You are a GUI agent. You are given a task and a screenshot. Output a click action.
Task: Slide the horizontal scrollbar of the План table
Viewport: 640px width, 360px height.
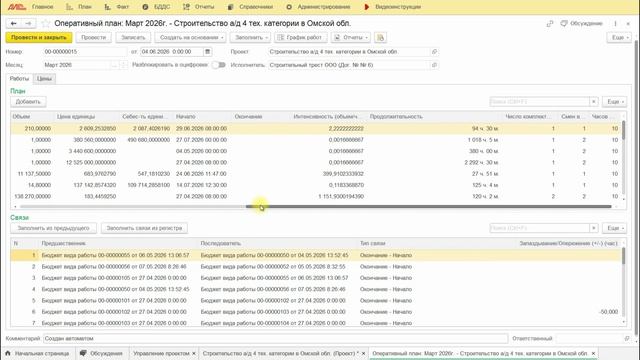[428, 207]
